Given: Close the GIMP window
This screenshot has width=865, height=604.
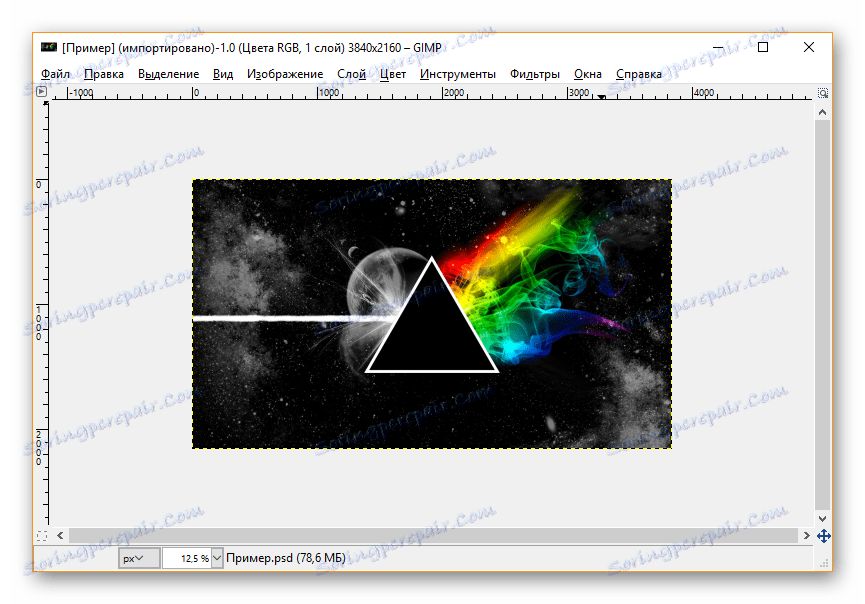Looking at the screenshot, I should (x=809, y=47).
